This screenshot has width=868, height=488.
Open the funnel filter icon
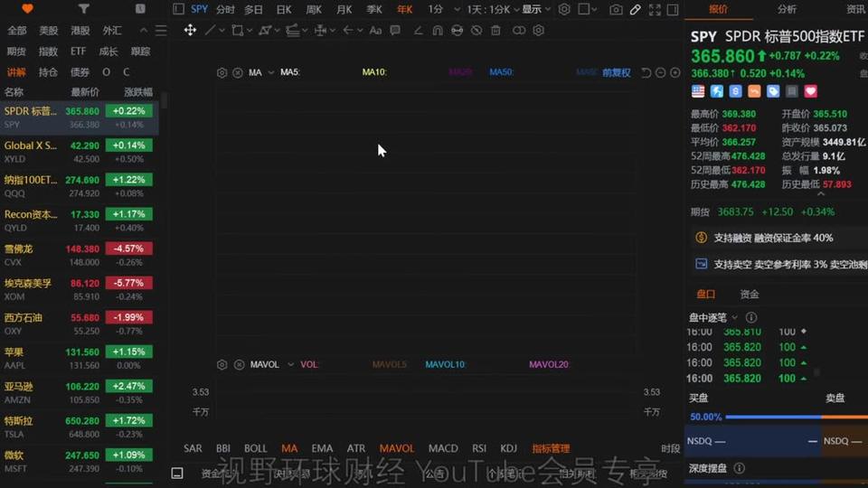point(83,9)
